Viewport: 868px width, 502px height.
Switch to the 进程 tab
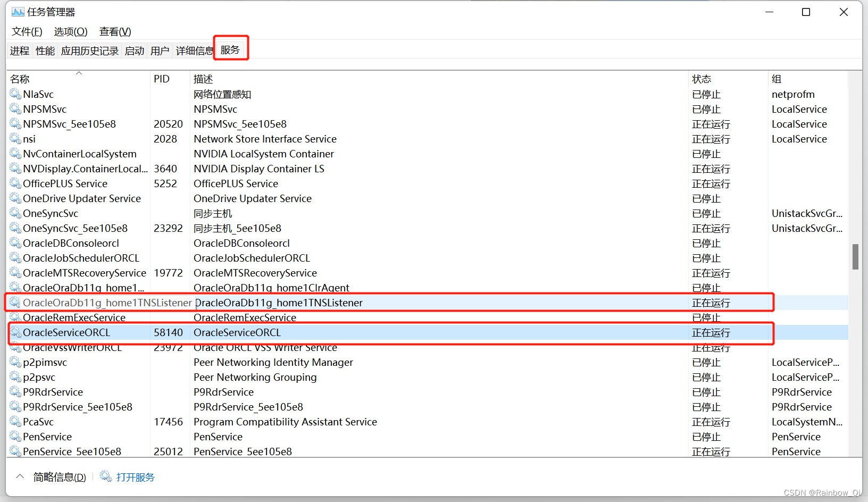pos(20,51)
